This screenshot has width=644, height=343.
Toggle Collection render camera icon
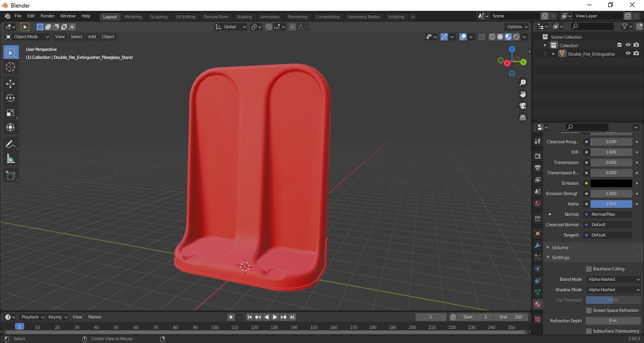pos(636,45)
